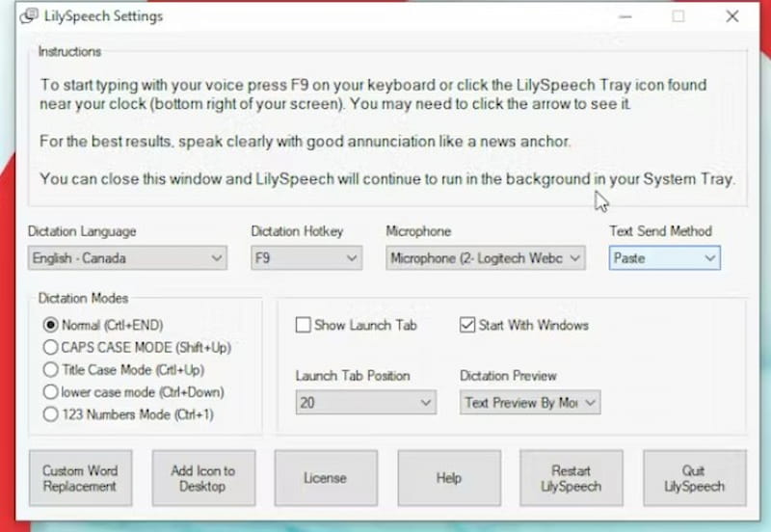Close the LilySpeech Settings window
Viewport: 771px width, 532px height.
(732, 16)
